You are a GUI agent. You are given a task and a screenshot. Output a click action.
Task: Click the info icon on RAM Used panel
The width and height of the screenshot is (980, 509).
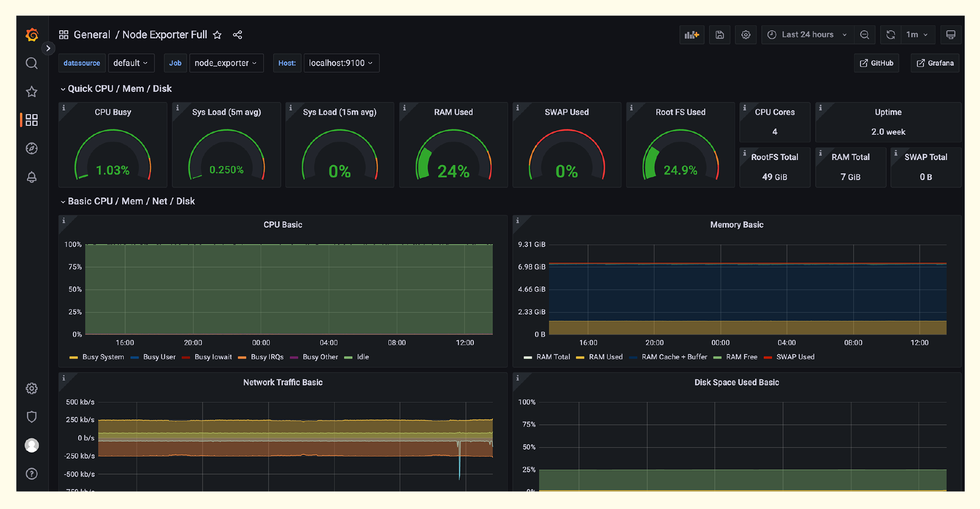[x=404, y=108]
